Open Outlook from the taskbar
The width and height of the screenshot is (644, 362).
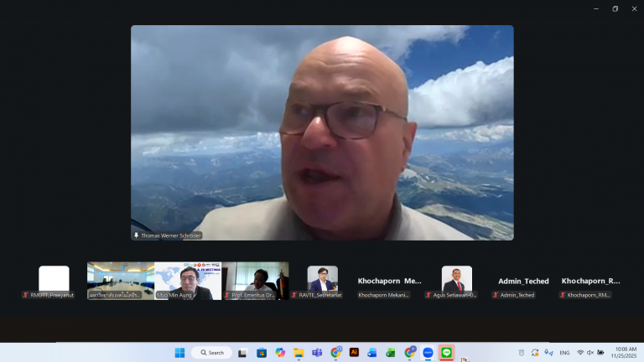[372, 353]
